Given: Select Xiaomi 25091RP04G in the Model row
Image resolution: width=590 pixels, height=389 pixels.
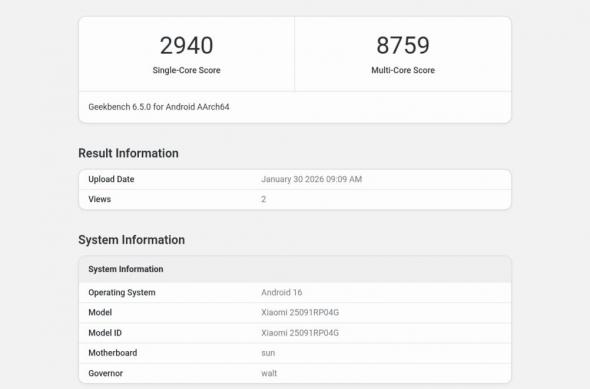Looking at the screenshot, I should pyautogui.click(x=300, y=312).
